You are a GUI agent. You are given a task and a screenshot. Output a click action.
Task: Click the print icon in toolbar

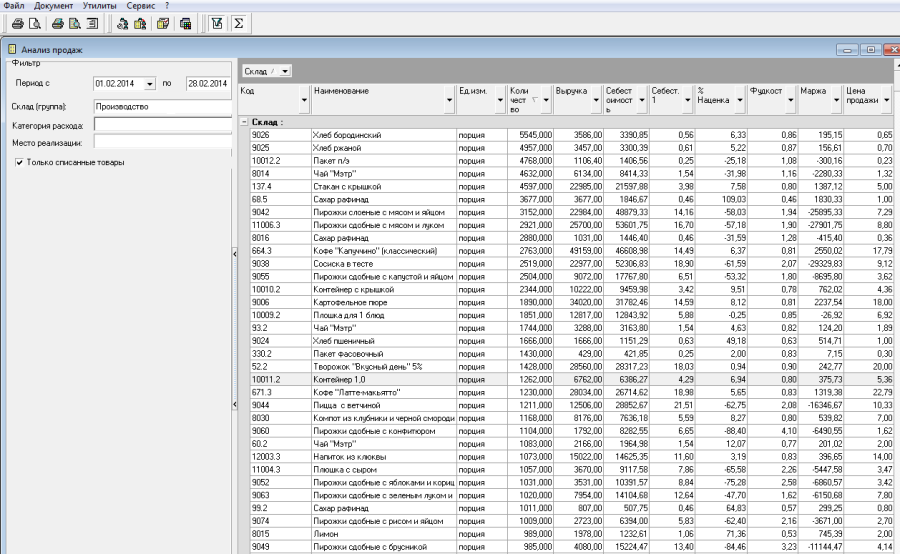17,23
